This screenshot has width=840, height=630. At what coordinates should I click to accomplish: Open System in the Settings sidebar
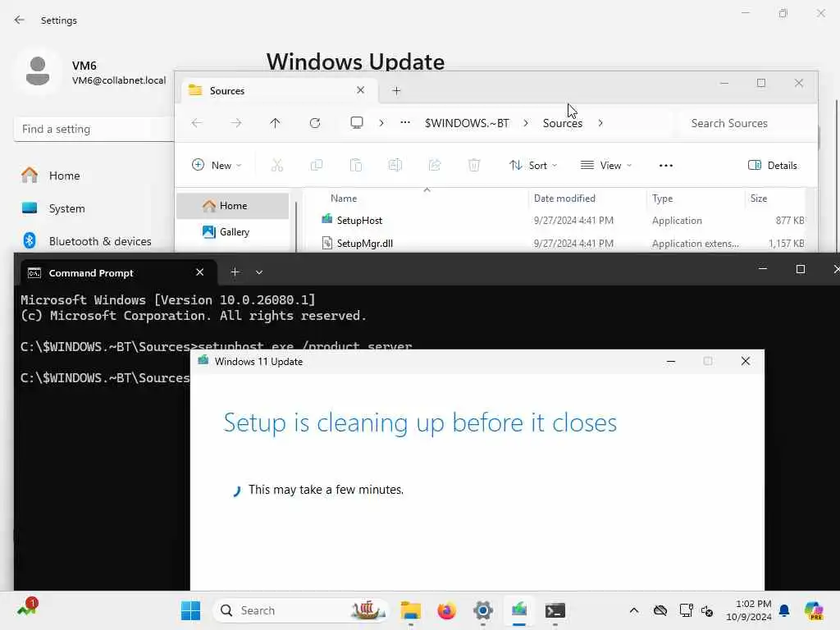[x=66, y=208]
